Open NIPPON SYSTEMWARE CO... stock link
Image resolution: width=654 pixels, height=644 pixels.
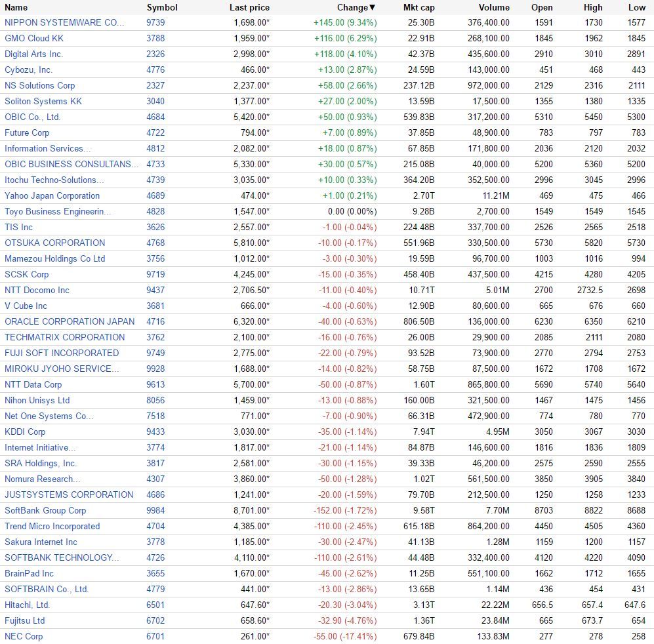pyautogui.click(x=64, y=22)
